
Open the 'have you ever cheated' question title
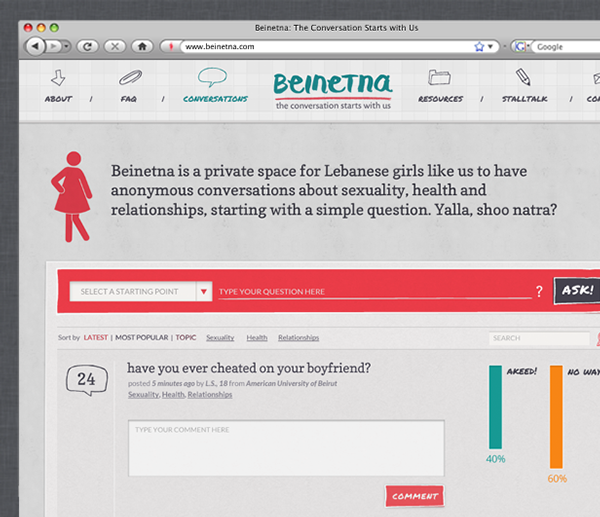[x=249, y=368]
